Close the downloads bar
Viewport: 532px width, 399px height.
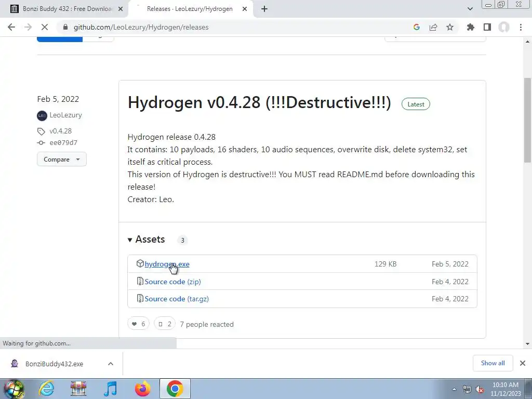pyautogui.click(x=523, y=363)
